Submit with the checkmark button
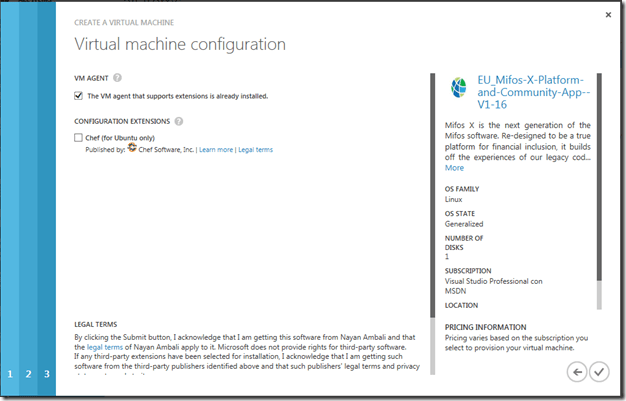Image resolution: width=626 pixels, height=401 pixels. point(598,371)
